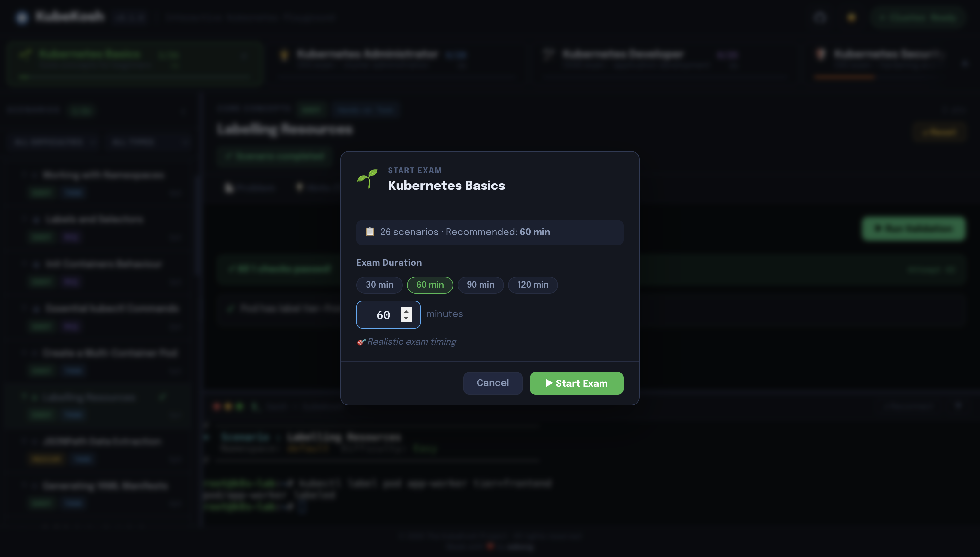Click the 'Kubernetes Basics' dialog title
Viewport: 980px width, 557px height.
pyautogui.click(x=446, y=186)
